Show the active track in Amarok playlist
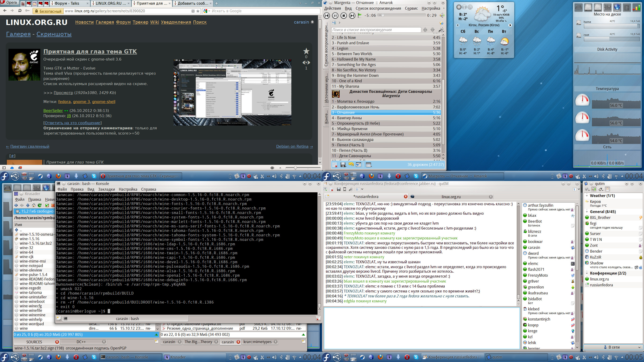 point(359,165)
